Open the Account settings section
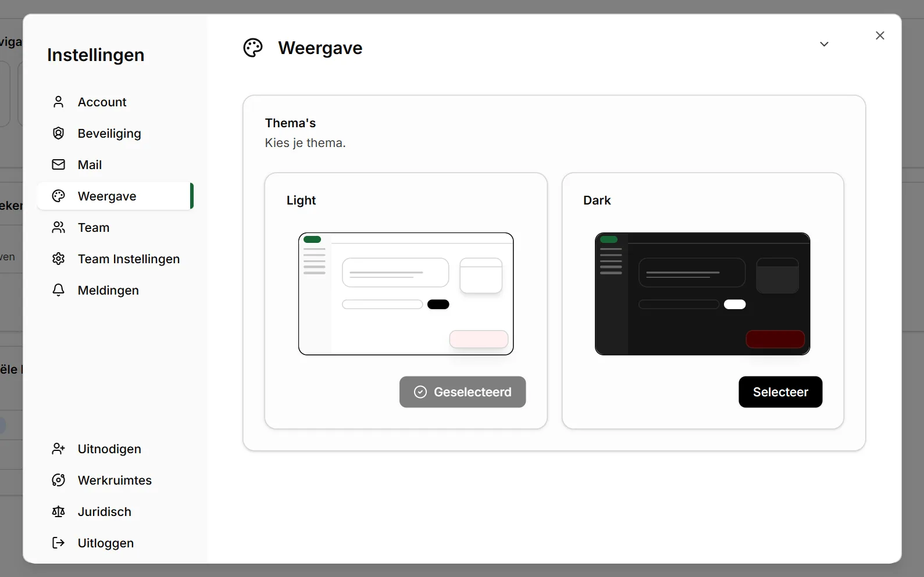 (115, 102)
